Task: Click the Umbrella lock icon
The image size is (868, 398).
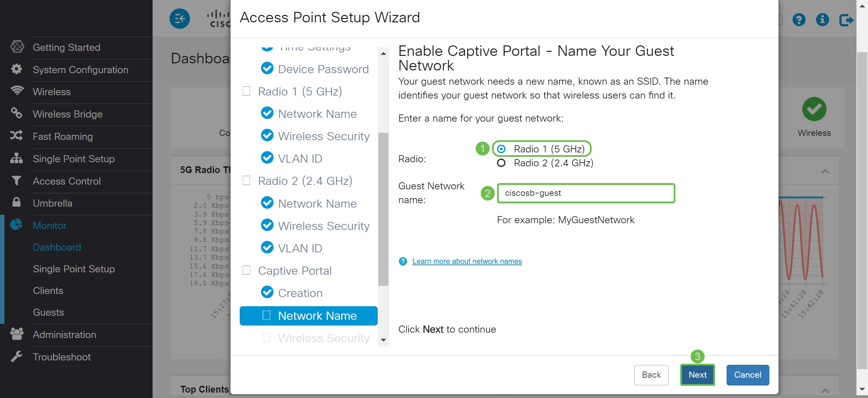Action: point(16,202)
